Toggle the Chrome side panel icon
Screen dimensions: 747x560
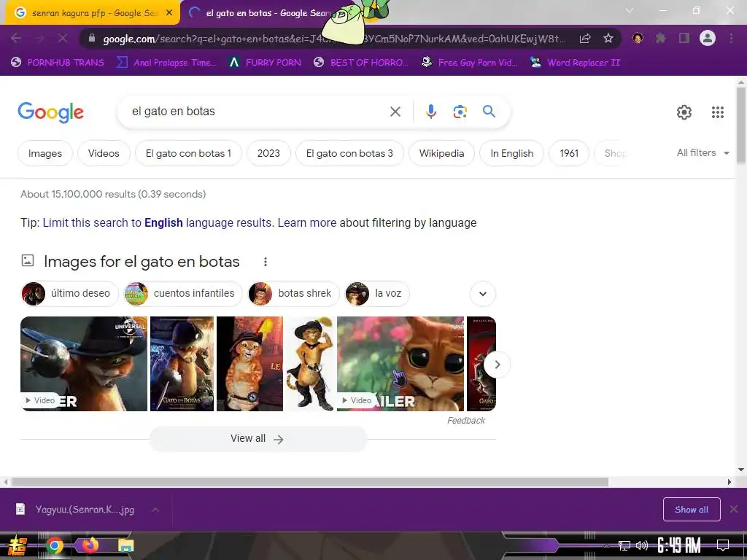pos(684,38)
